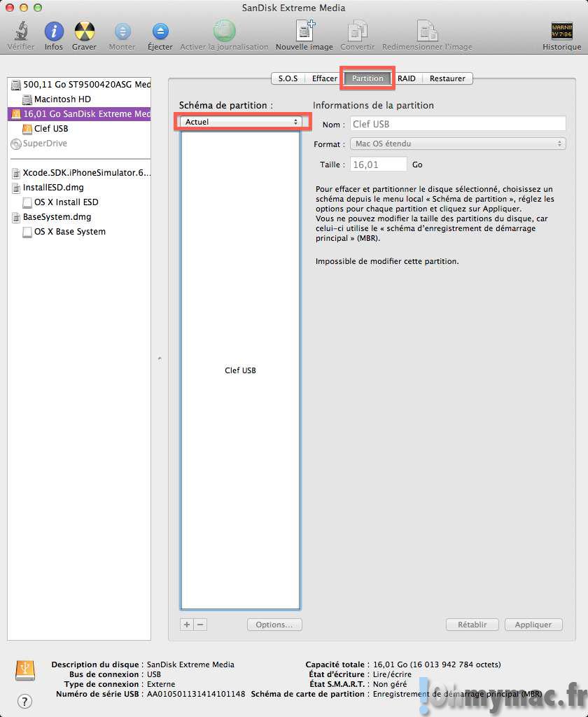Viewport: 588px width, 717px height.
Task: Switch to the S.O.S tab
Action: pyautogui.click(x=288, y=78)
